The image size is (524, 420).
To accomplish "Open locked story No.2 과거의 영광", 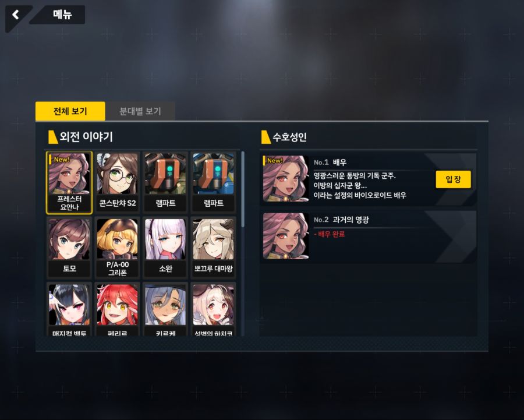I will point(369,236).
